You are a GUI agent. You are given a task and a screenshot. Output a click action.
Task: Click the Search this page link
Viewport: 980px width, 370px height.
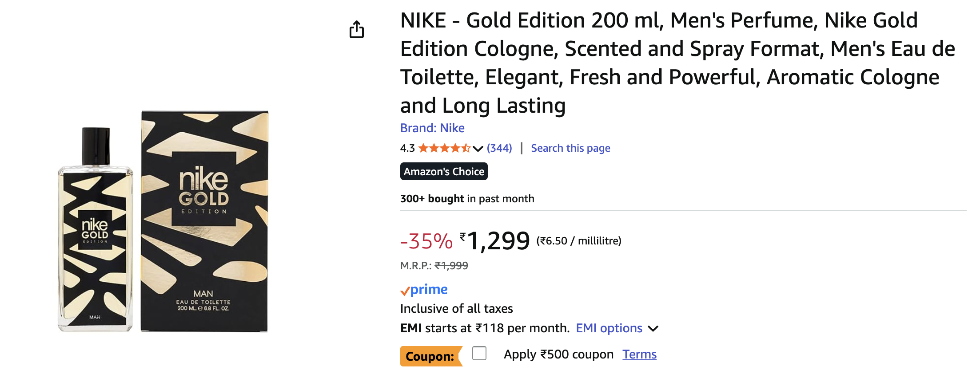570,148
